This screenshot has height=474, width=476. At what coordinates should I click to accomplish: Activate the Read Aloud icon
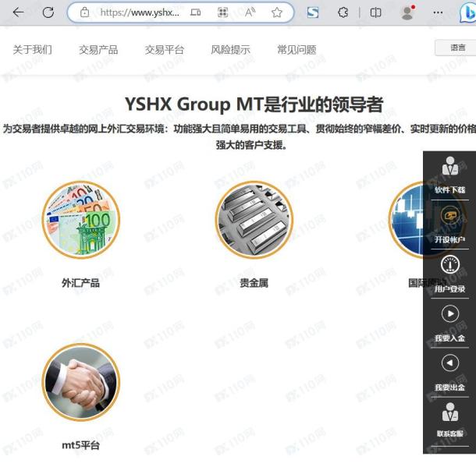coord(250,12)
